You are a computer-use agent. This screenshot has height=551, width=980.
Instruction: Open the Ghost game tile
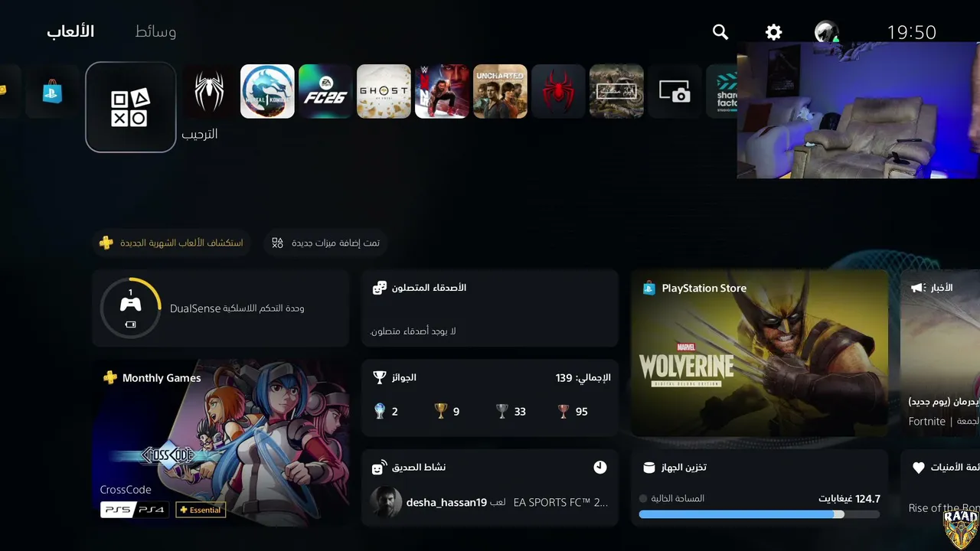tap(384, 92)
